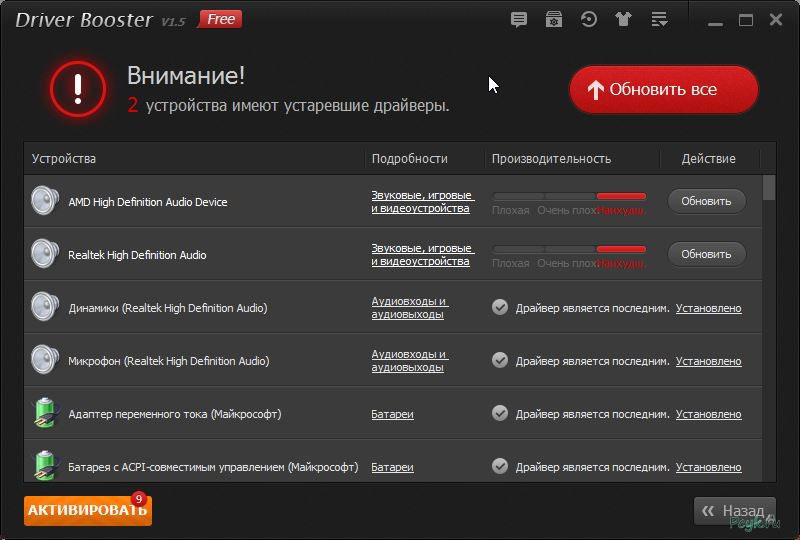This screenshot has width=800, height=540.
Task: Go back with the Назад button
Action: (x=735, y=511)
